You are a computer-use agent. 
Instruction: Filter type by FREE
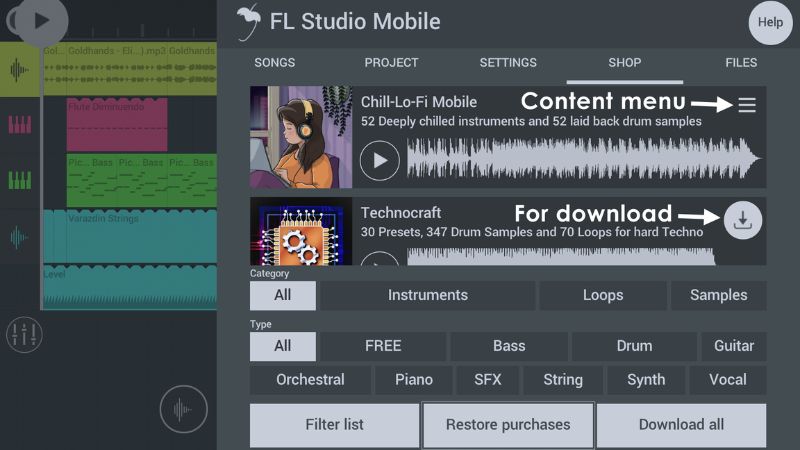pyautogui.click(x=383, y=346)
